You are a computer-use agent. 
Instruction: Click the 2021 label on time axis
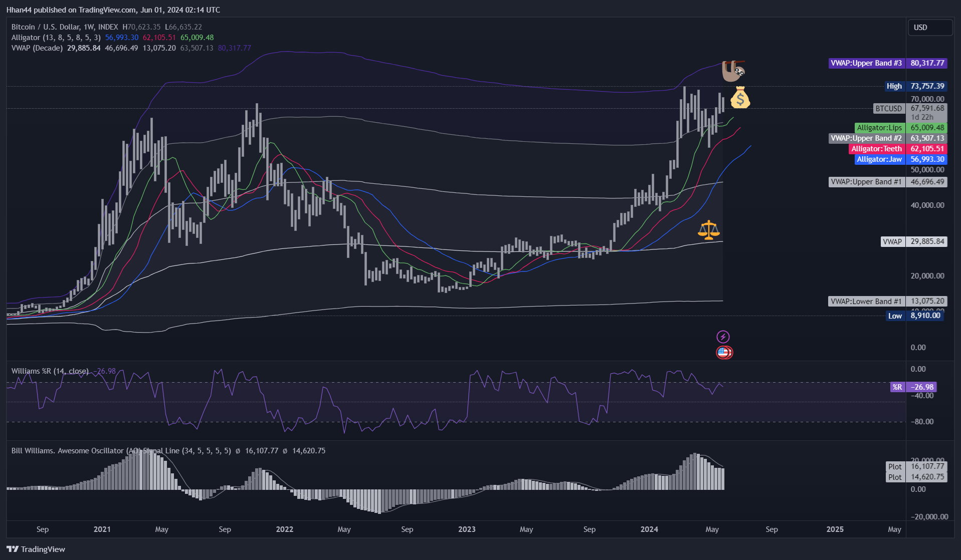point(102,529)
